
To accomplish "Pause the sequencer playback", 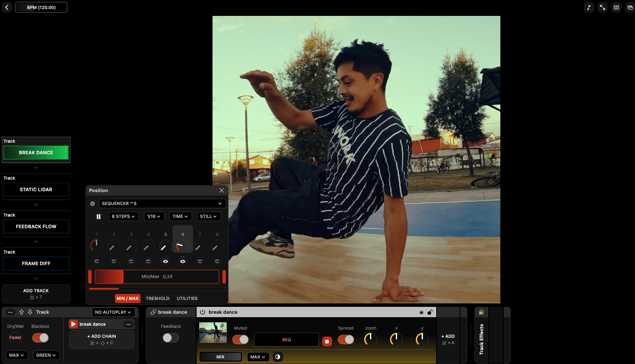I will point(99,217).
